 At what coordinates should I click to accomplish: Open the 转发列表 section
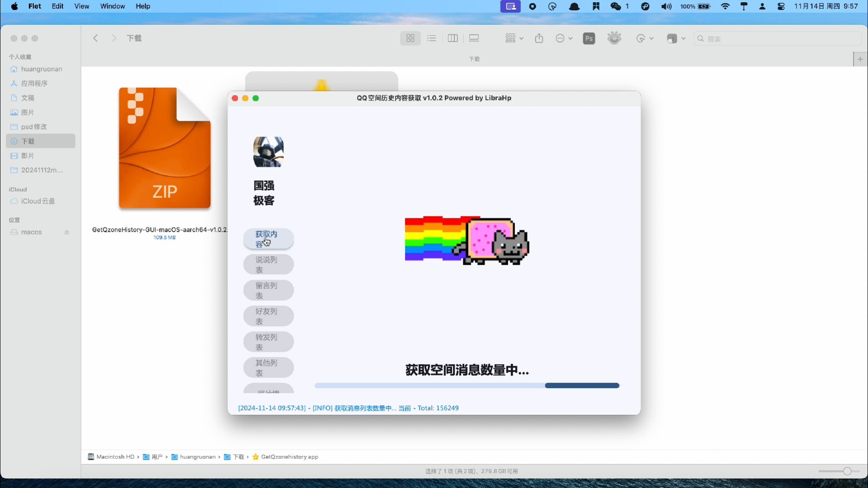[269, 342]
